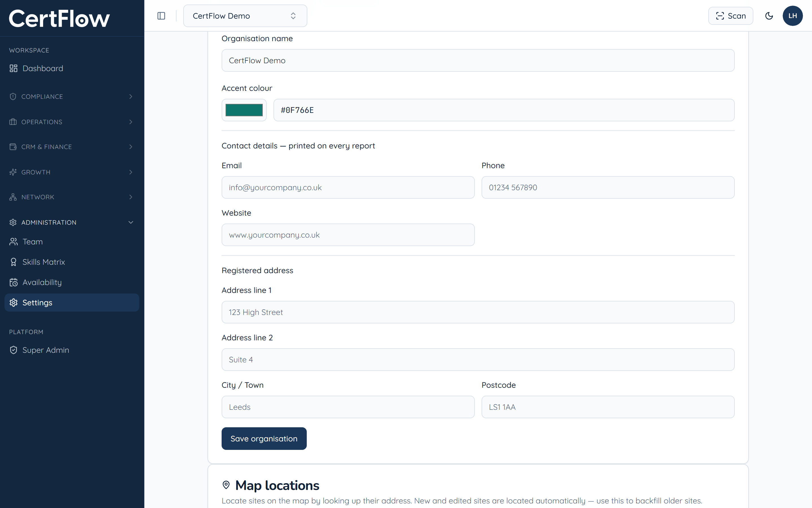Click the Address line 2 field

pyautogui.click(x=478, y=360)
